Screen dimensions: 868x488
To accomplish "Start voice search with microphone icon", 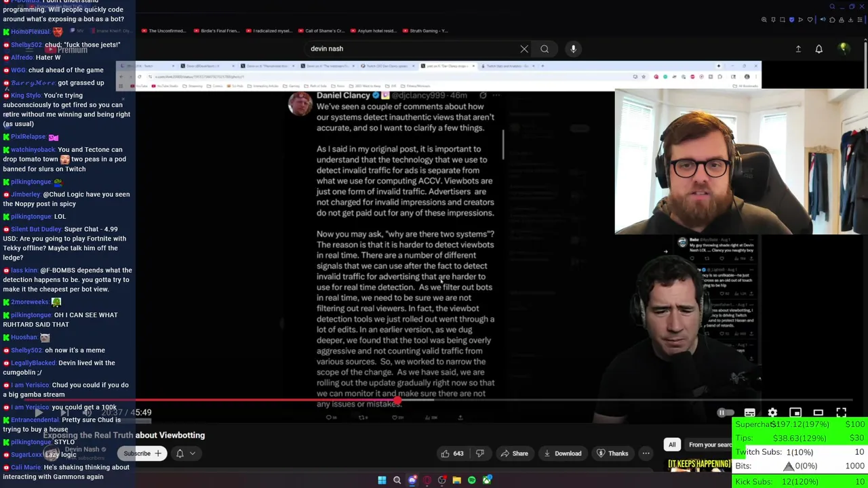I will click(573, 49).
